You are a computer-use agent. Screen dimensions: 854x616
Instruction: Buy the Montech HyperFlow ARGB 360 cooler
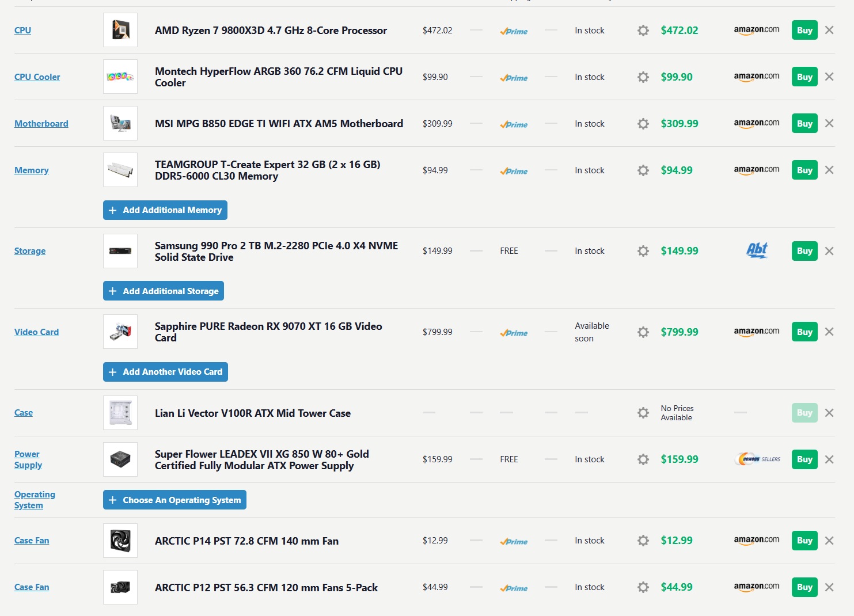click(x=804, y=77)
